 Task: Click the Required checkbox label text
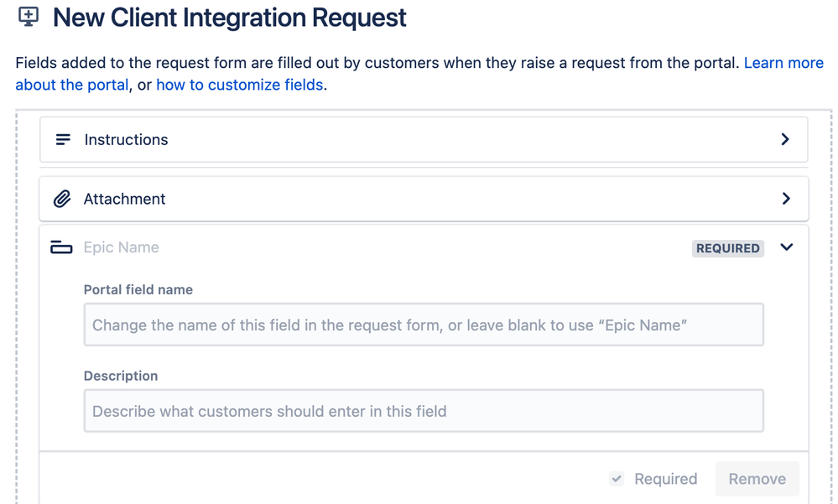pos(665,479)
